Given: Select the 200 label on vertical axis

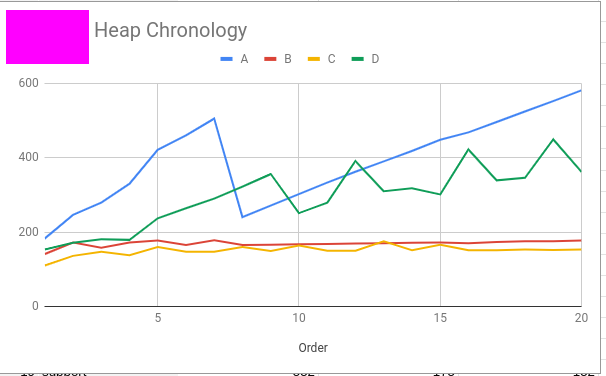Looking at the screenshot, I should point(29,232).
